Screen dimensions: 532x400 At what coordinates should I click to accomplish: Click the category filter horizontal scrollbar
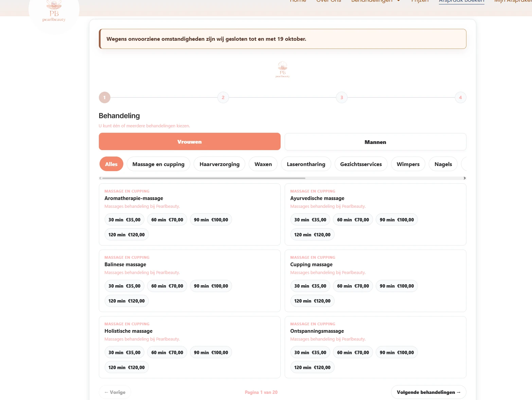tap(204, 178)
